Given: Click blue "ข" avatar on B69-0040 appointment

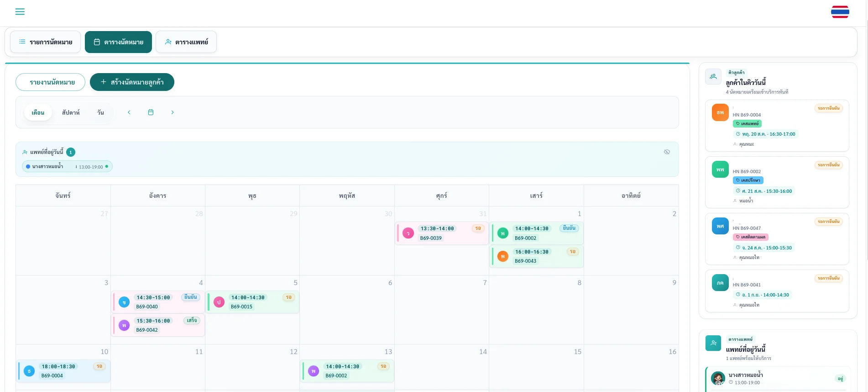Looking at the screenshot, I should tap(124, 302).
